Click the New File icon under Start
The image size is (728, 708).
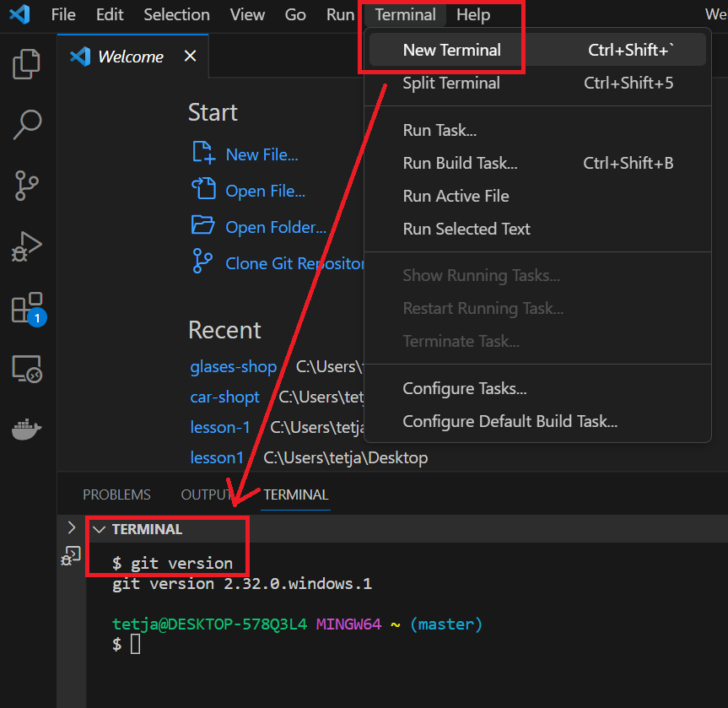[x=204, y=153]
